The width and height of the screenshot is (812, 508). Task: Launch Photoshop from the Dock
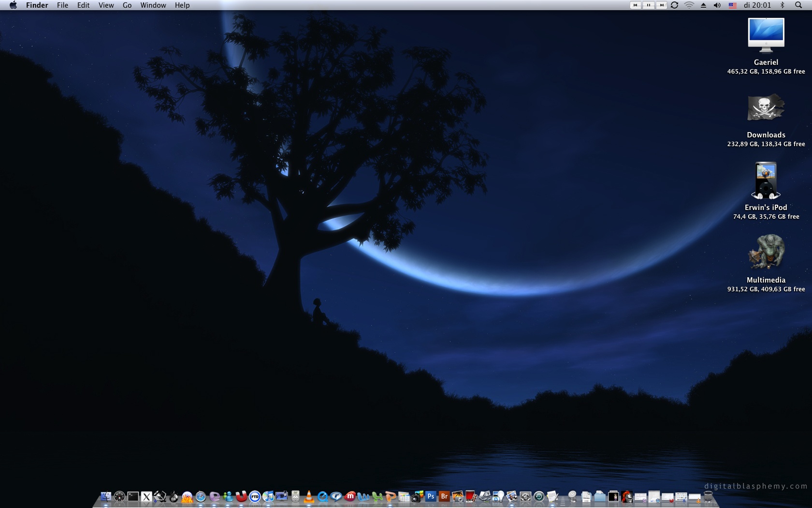tap(431, 496)
